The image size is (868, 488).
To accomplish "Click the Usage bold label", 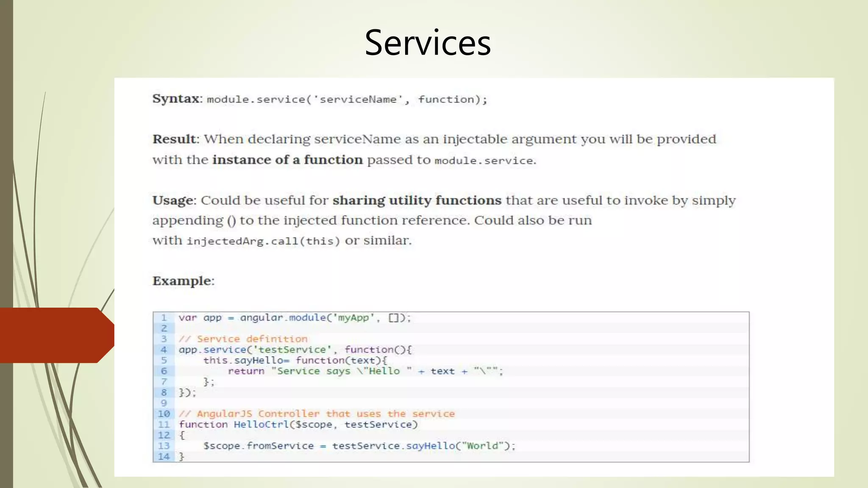I will (173, 200).
